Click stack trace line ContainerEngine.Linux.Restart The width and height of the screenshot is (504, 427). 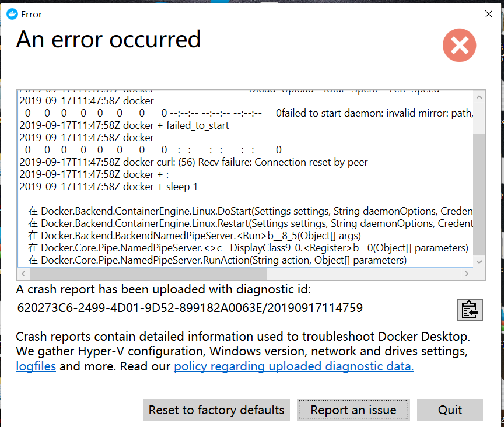click(x=250, y=223)
